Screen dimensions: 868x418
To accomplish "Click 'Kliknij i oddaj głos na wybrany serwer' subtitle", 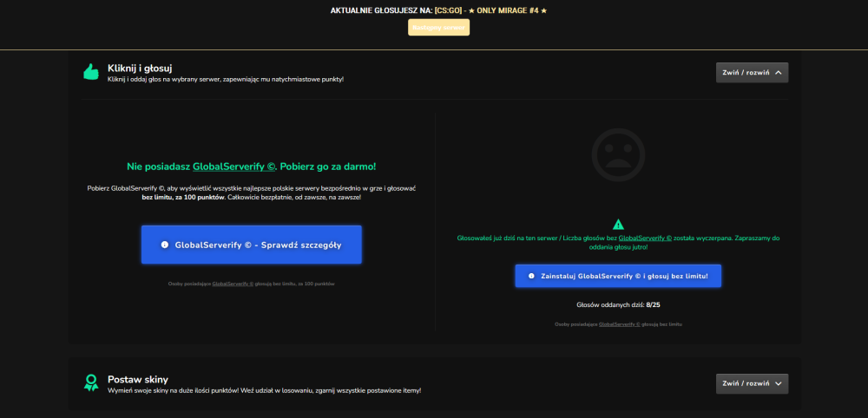I will 226,80.
